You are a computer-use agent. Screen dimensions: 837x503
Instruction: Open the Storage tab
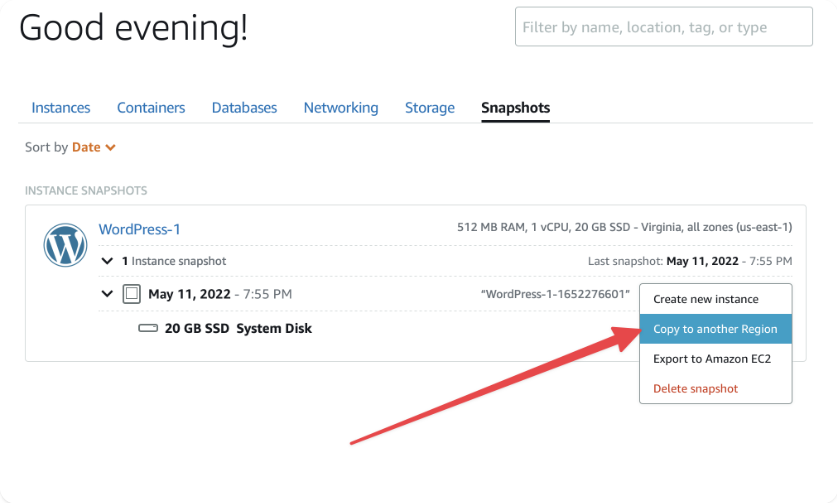click(x=430, y=108)
